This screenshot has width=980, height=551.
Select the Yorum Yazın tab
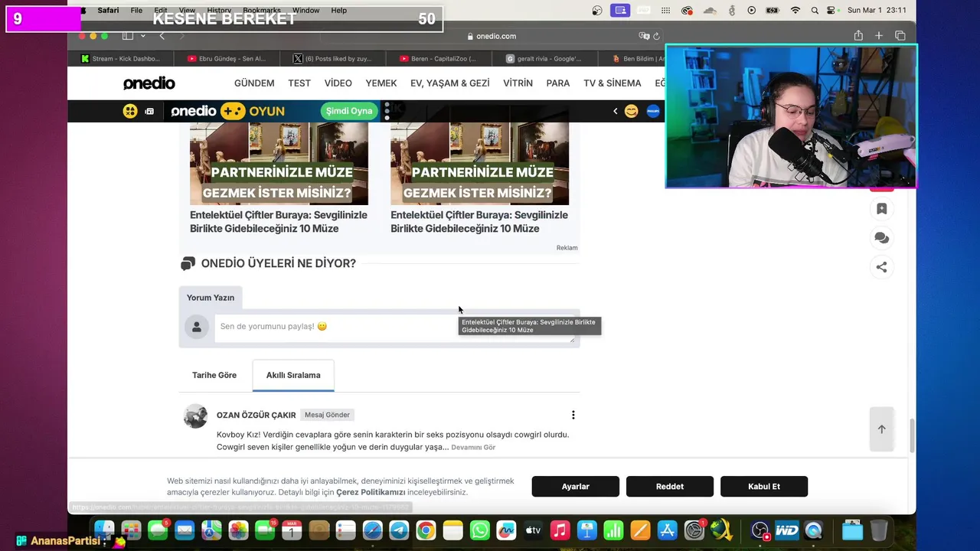click(x=211, y=298)
